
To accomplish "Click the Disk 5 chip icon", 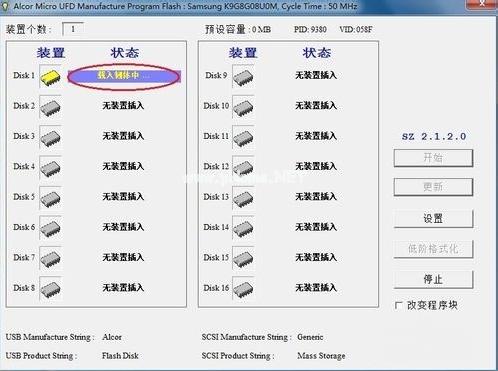I will [x=50, y=198].
